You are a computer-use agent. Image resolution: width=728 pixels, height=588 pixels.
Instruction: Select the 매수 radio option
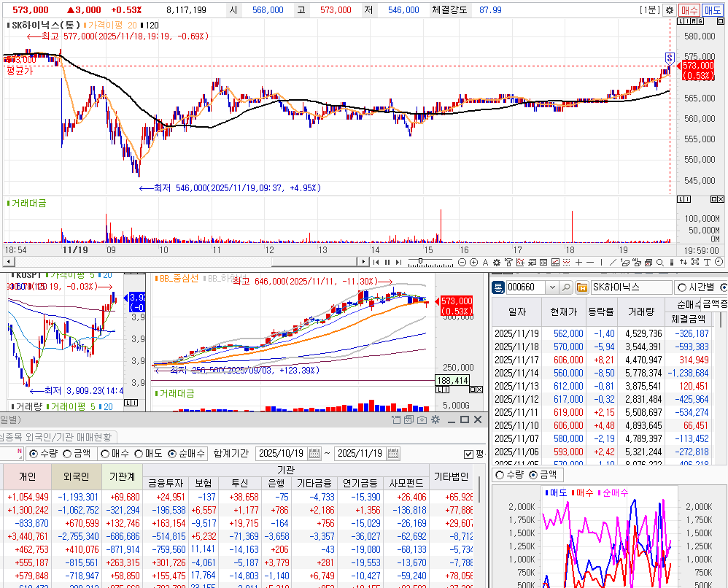[115, 454]
